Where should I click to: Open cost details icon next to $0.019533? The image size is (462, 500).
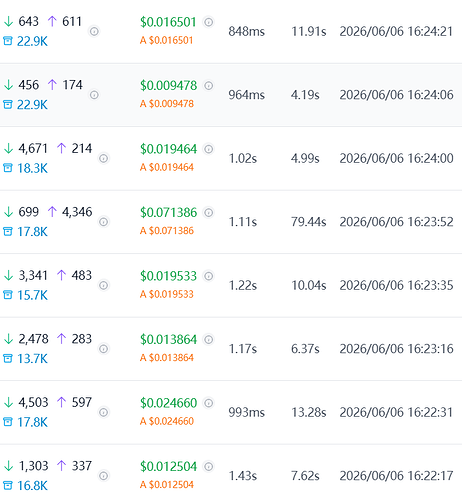click(209, 276)
